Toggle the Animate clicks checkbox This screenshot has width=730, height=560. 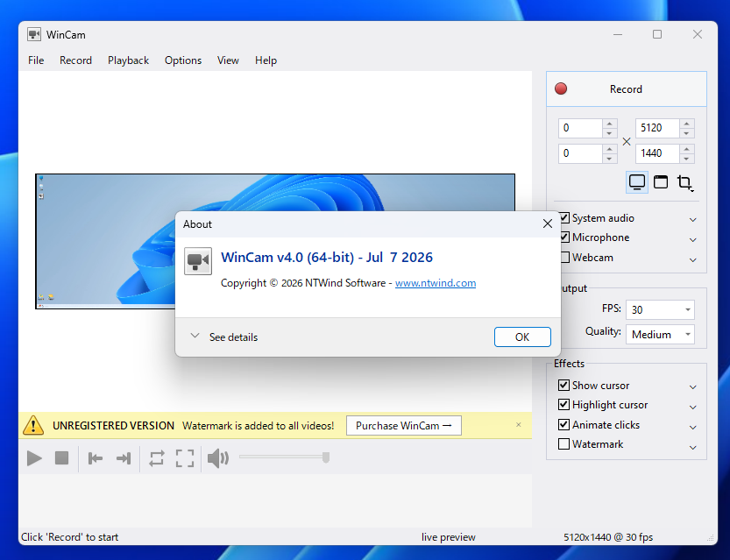(x=563, y=425)
